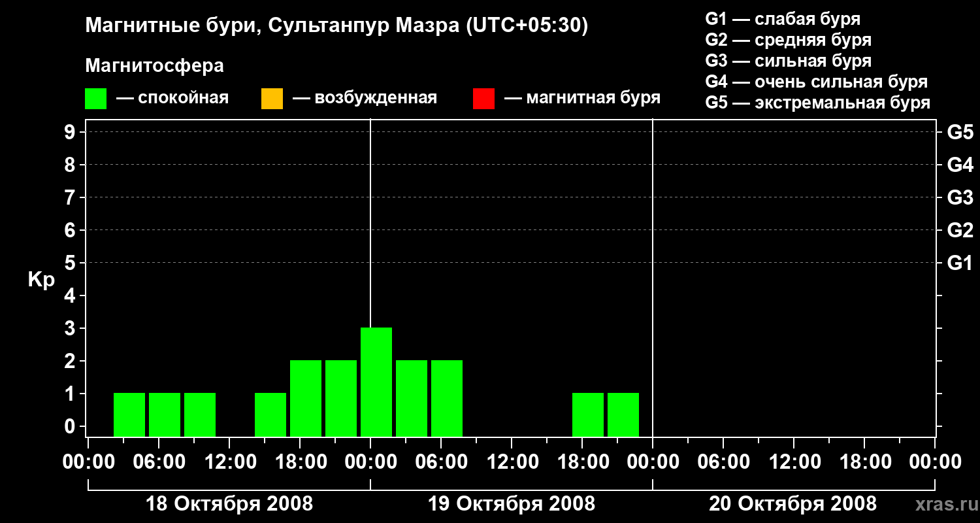This screenshot has width=980, height=523.
Task: Select the 'G3 — сильная буря' legend line
Action: coord(788,61)
